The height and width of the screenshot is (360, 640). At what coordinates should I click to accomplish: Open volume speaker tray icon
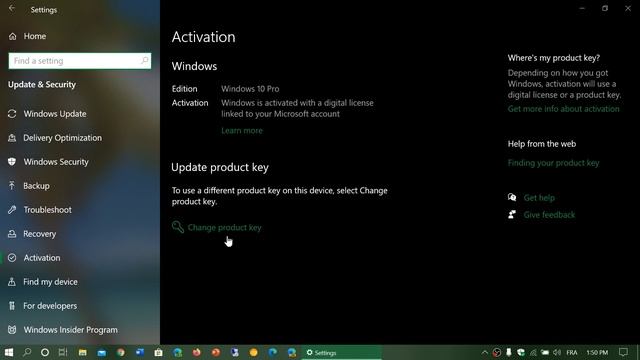click(557, 352)
